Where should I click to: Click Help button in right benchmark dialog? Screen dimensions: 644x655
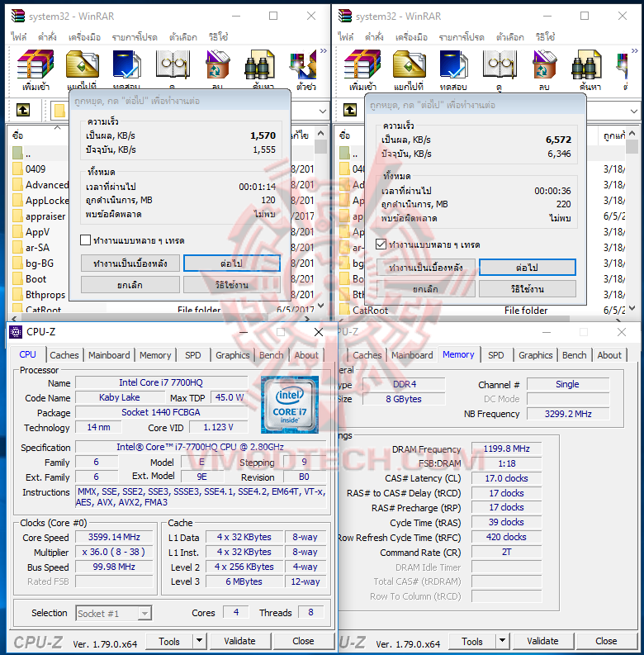pos(527,288)
